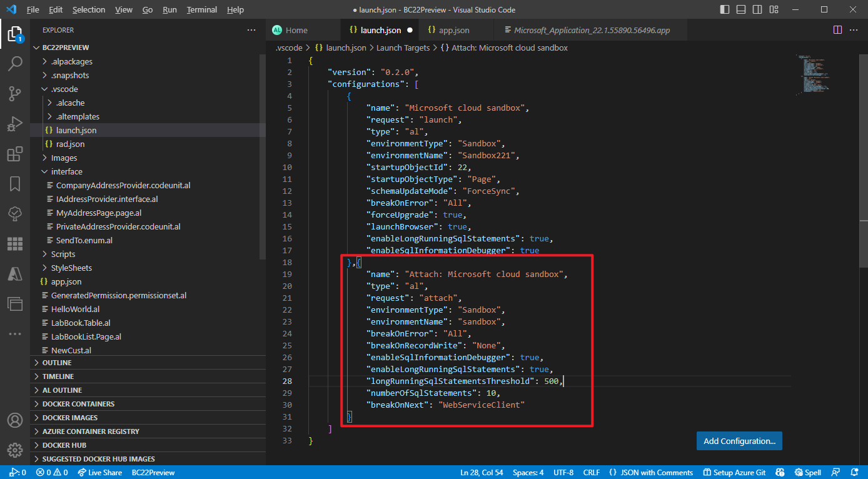Image resolution: width=868 pixels, height=479 pixels.
Task: Open the Accounts icon in the activity bar
Action: [15, 420]
